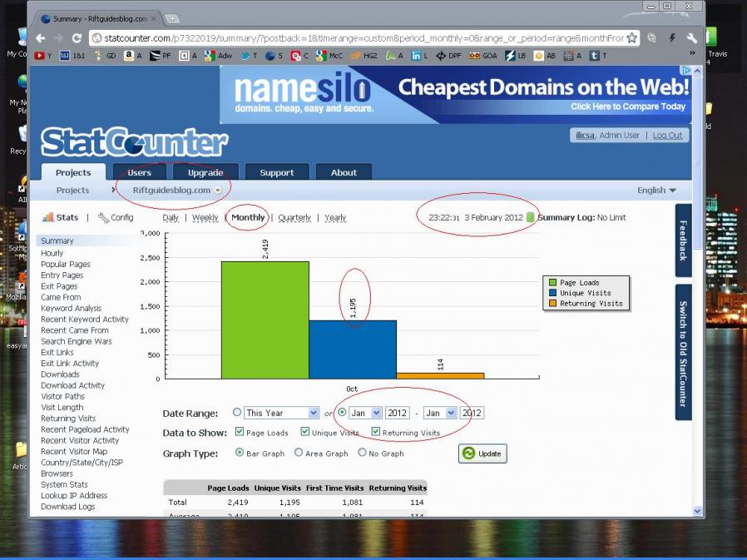
Task: Open the start month Jan dropdown
Action: [x=365, y=413]
